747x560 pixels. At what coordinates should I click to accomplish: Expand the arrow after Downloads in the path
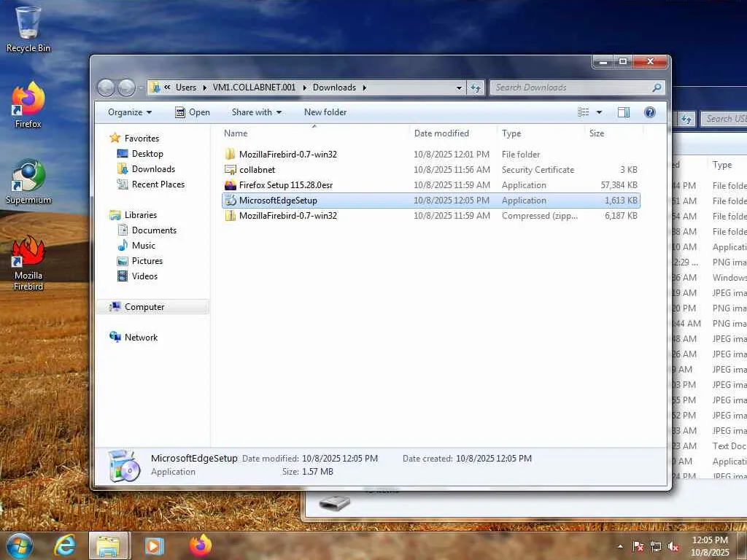(x=365, y=87)
